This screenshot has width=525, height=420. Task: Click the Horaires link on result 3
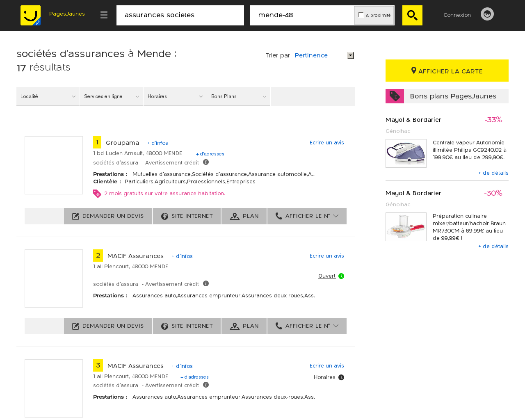point(324,377)
